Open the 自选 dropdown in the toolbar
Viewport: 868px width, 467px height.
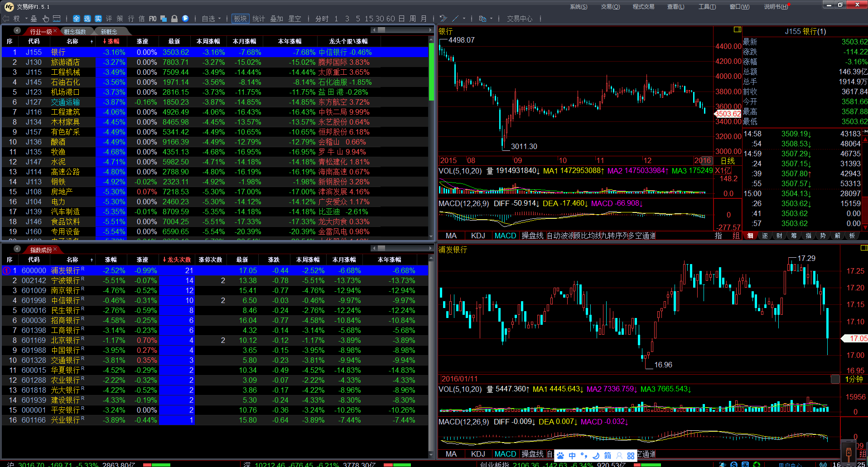[x=211, y=19]
